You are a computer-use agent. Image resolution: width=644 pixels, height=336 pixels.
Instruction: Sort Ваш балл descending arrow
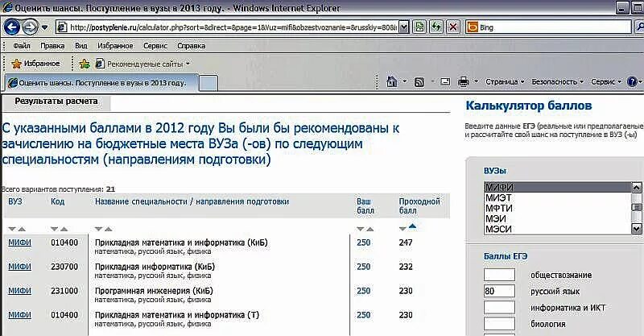point(360,229)
